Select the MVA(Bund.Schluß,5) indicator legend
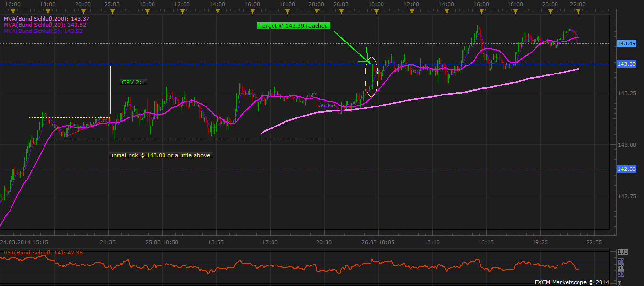 43,31
